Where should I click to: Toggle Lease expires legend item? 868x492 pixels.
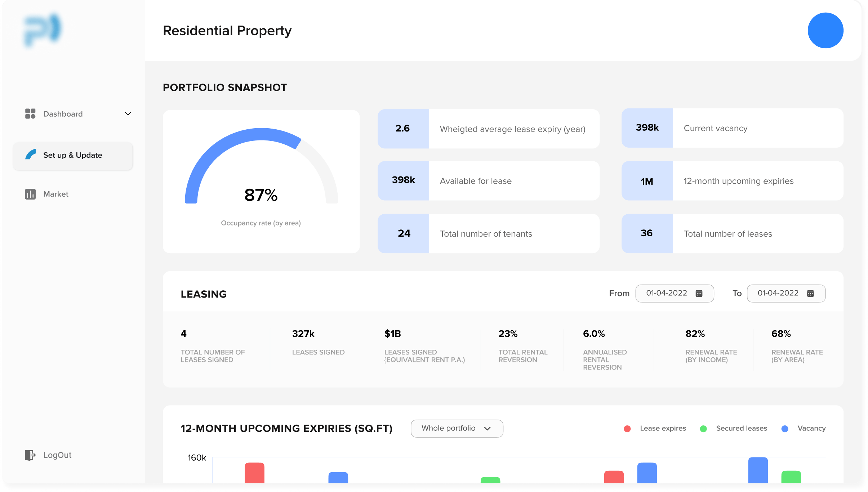pyautogui.click(x=663, y=428)
